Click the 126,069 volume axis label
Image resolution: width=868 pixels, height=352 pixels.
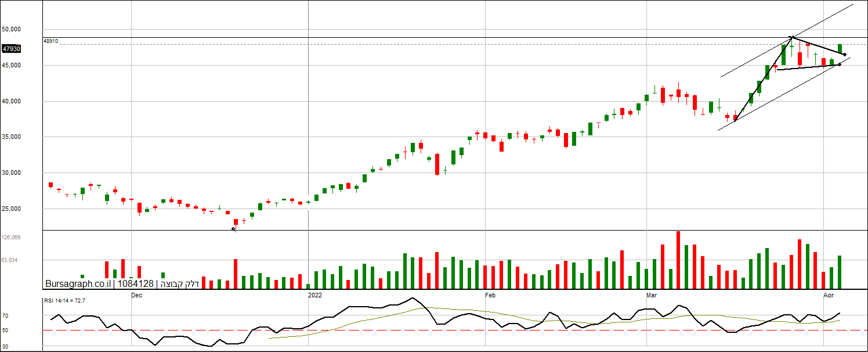pos(12,238)
